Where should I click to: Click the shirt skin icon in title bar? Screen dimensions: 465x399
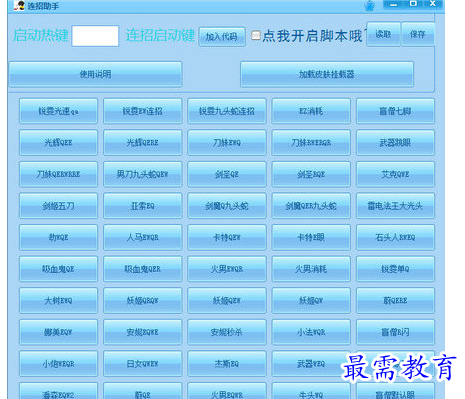click(x=370, y=6)
